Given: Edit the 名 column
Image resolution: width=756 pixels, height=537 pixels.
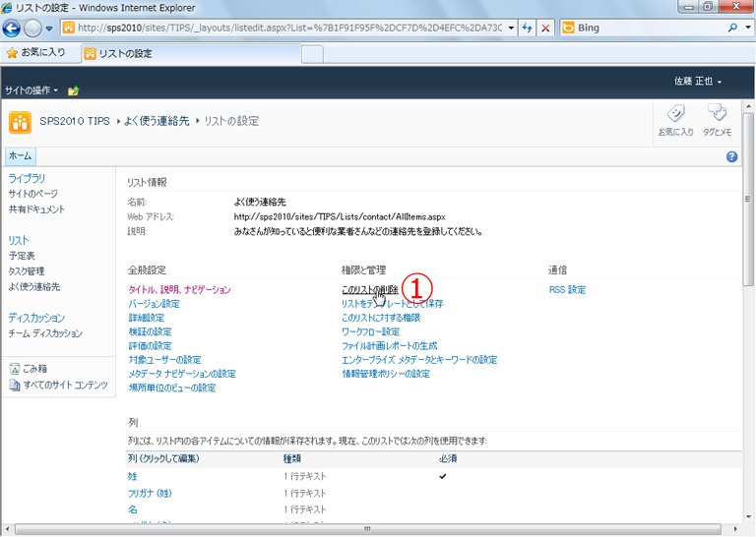Looking at the screenshot, I should click(133, 509).
